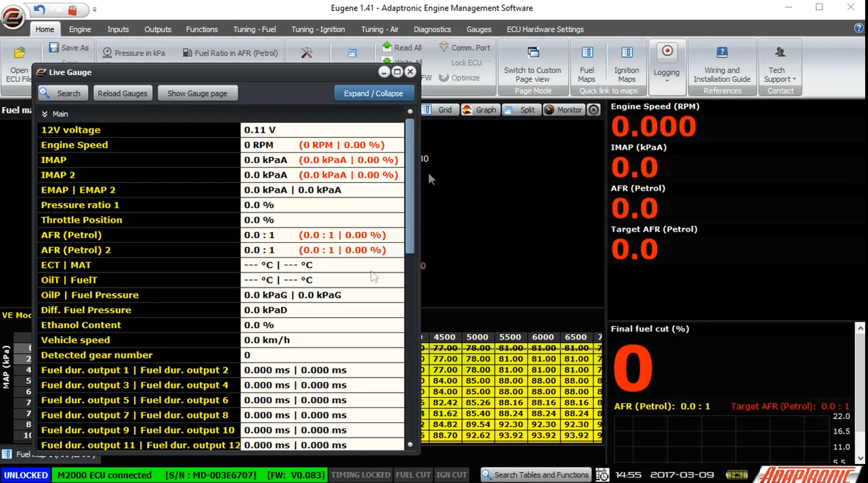868x483 pixels.
Task: Open the Engine ribbon tab
Action: point(80,29)
